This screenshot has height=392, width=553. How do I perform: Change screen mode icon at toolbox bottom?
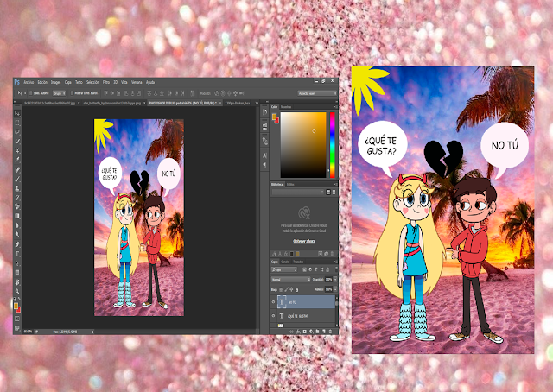pyautogui.click(x=17, y=328)
